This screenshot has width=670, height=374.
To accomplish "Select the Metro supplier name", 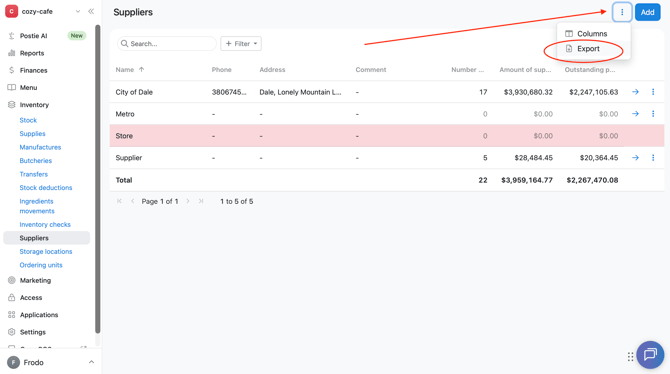I will [125, 114].
